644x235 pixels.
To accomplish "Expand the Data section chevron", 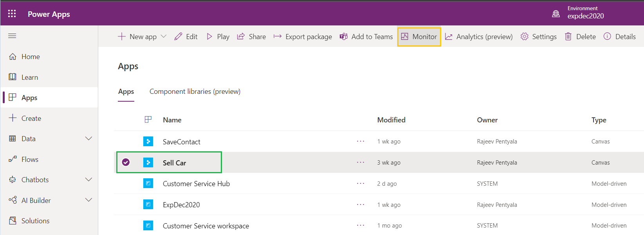I will click(x=89, y=138).
